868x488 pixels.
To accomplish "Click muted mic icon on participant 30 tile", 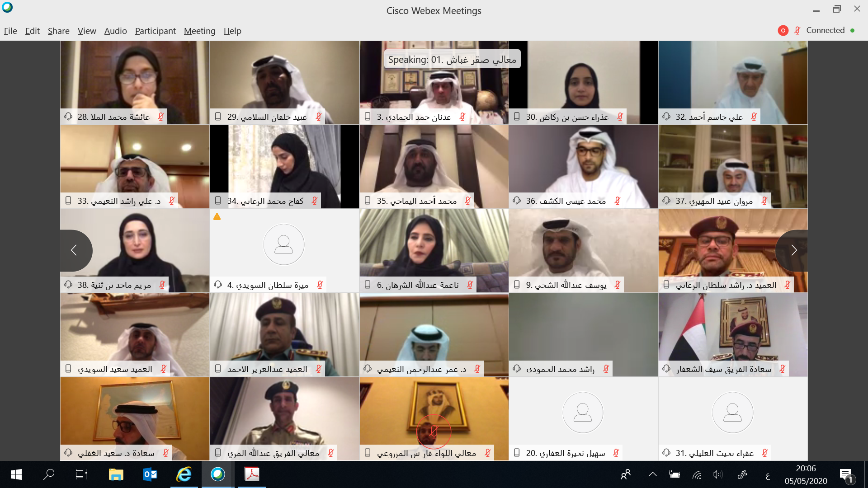I will 620,117.
